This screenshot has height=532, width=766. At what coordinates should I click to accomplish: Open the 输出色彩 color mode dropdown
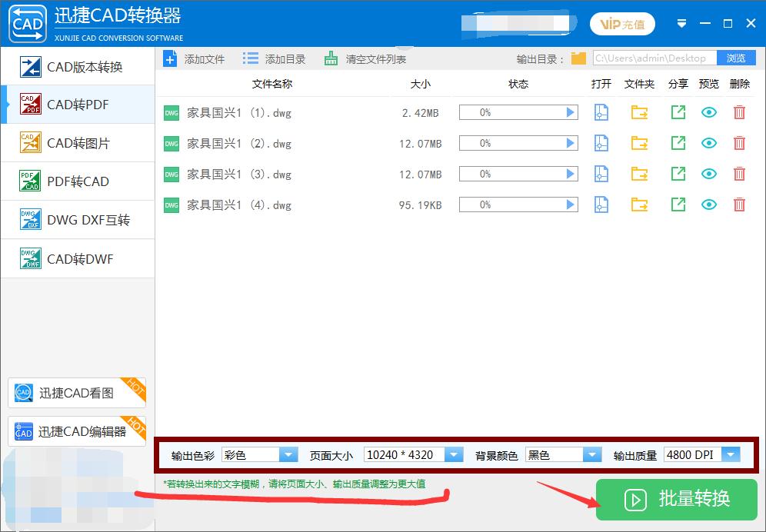coord(288,454)
